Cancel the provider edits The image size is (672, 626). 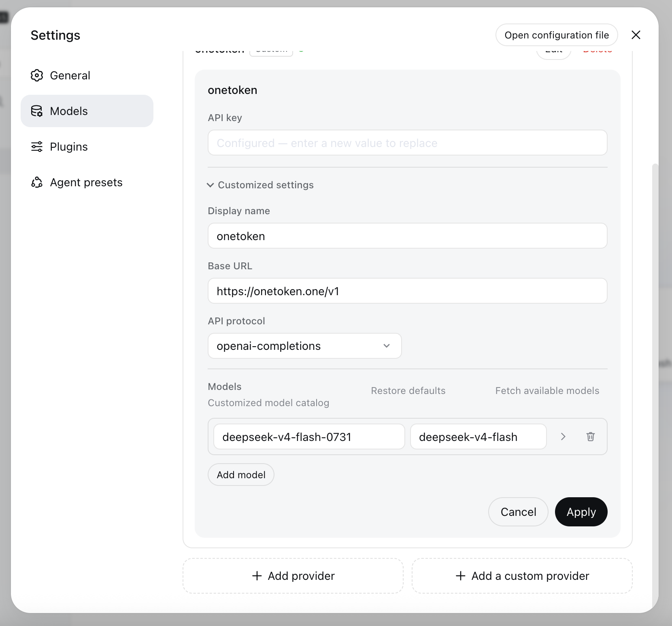pos(518,512)
